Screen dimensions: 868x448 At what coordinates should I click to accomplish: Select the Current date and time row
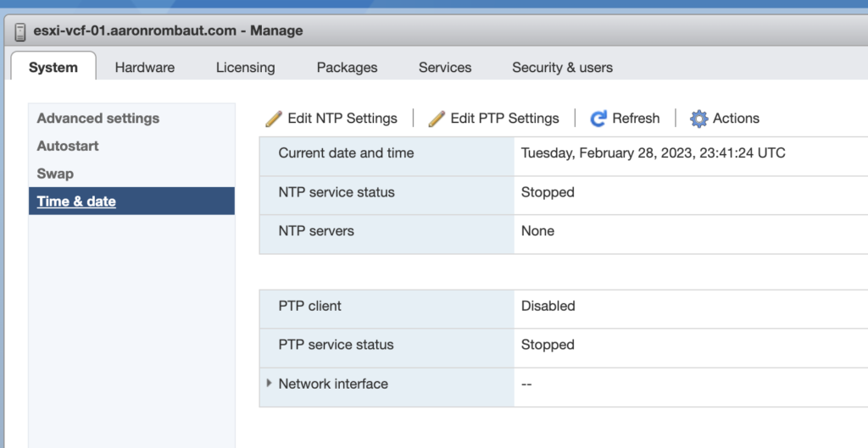click(x=346, y=153)
